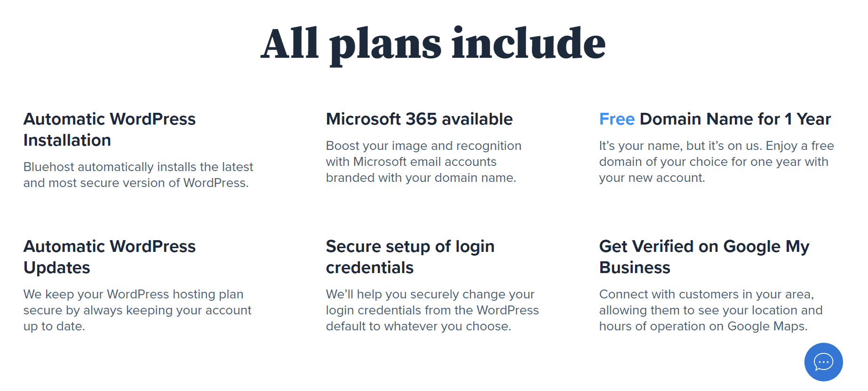This screenshot has width=868, height=391.
Task: Click the free domain description paragraph
Action: pos(716,162)
